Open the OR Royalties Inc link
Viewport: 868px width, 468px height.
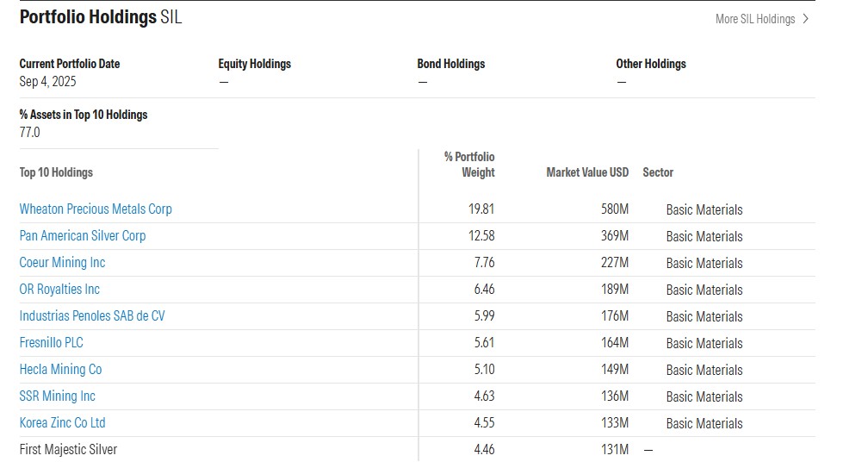click(59, 289)
